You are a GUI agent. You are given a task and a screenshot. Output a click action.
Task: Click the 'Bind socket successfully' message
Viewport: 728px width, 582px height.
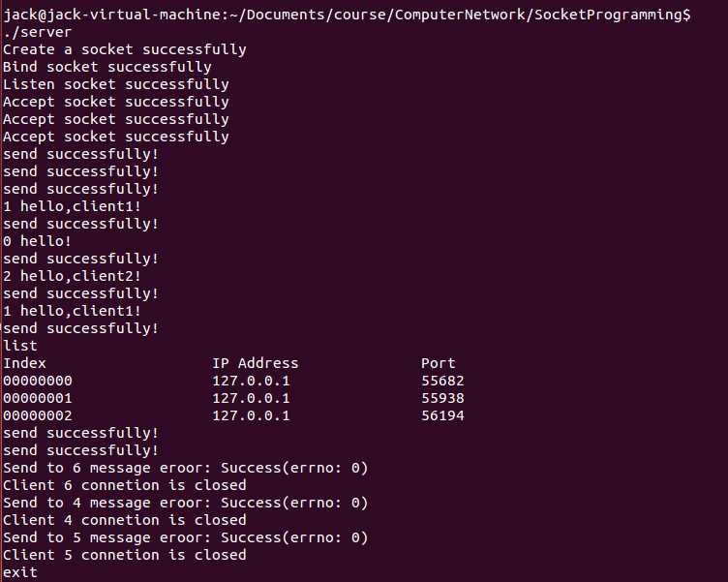coord(107,67)
